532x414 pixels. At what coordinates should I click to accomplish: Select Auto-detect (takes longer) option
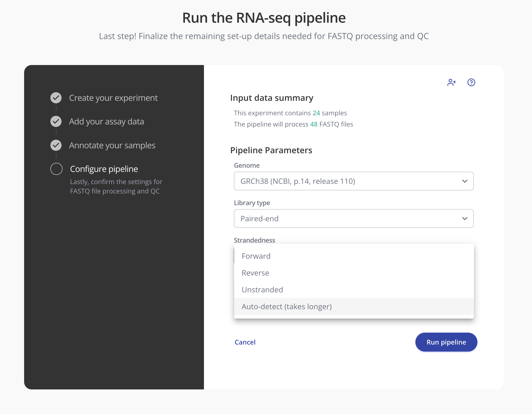point(286,306)
